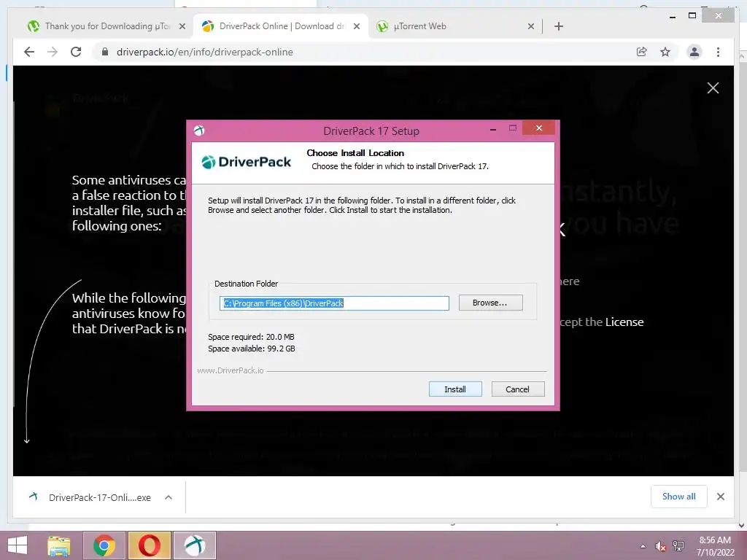Go back in Chrome
747x560 pixels.
coord(29,52)
